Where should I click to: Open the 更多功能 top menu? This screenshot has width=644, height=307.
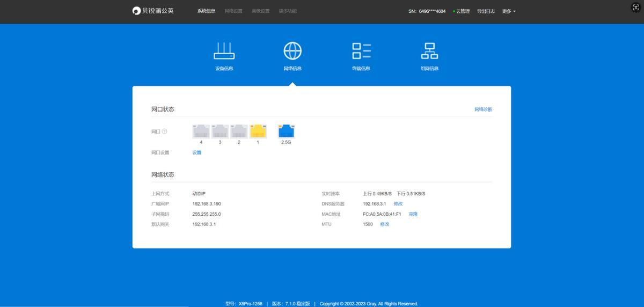point(288,11)
